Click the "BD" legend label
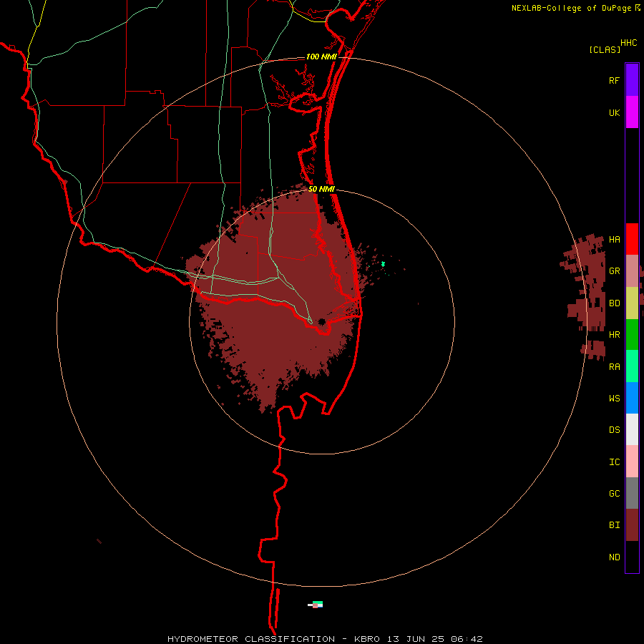This screenshot has width=644, height=644. pos(614,303)
